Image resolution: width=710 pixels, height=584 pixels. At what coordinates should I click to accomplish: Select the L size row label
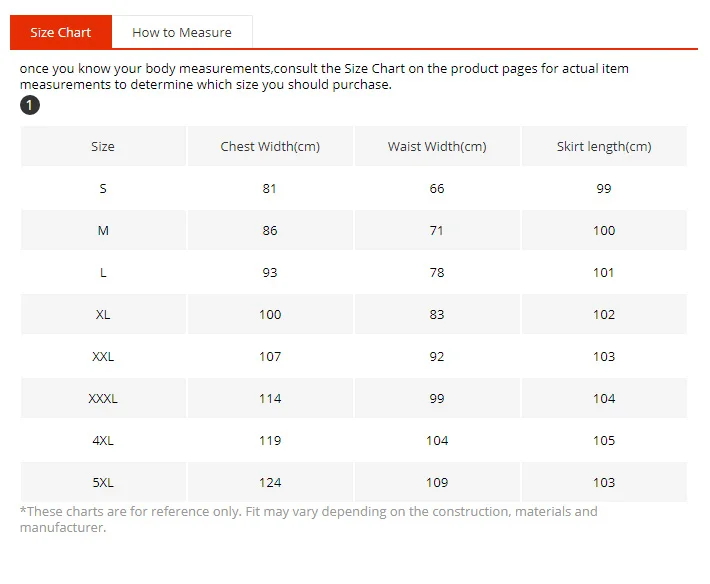[x=103, y=273]
